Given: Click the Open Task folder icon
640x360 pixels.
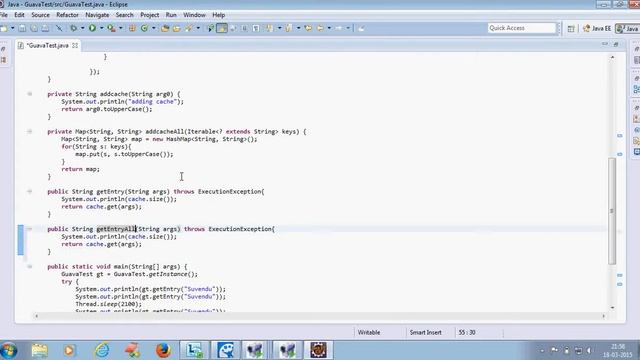Looking at the screenshot, I should (x=176, y=28).
